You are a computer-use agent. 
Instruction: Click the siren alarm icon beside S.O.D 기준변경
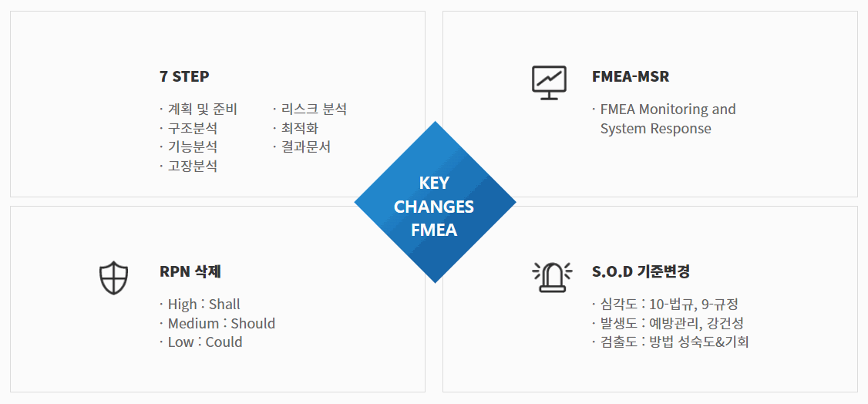click(x=552, y=277)
